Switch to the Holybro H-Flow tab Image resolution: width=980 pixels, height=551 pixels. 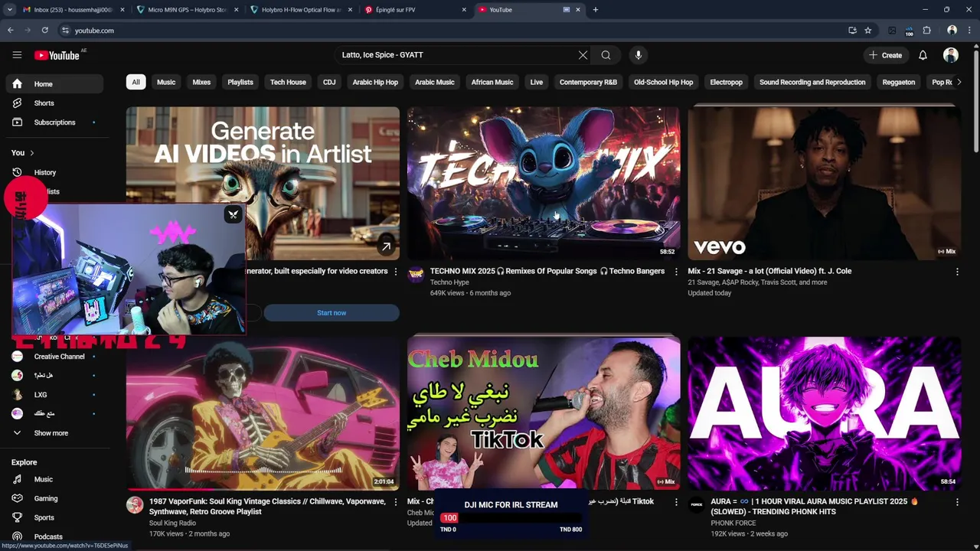pos(302,10)
